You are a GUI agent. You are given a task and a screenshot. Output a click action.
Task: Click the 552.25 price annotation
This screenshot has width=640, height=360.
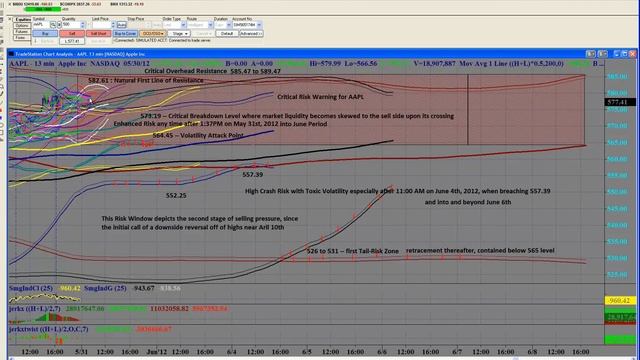click(x=176, y=196)
